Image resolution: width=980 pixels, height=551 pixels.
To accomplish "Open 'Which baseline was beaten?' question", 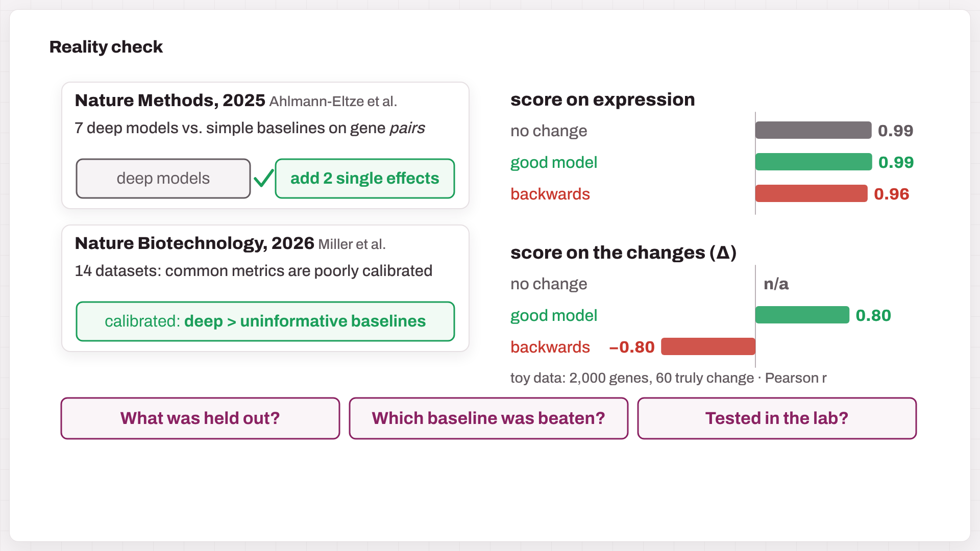I will (x=488, y=418).
